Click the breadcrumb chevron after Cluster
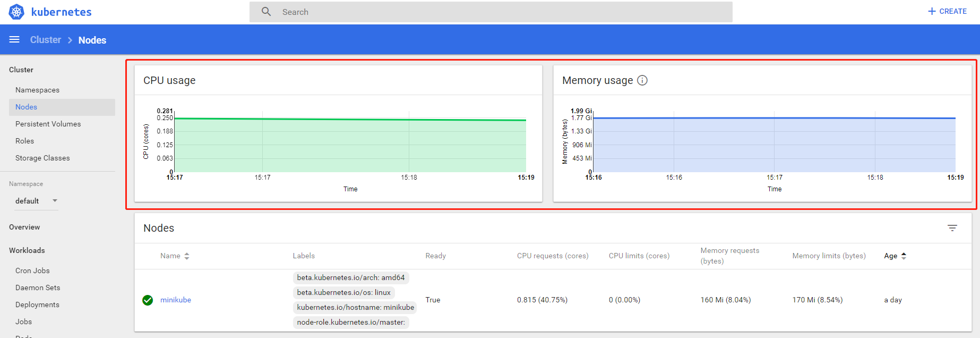980x338 pixels. pos(70,40)
